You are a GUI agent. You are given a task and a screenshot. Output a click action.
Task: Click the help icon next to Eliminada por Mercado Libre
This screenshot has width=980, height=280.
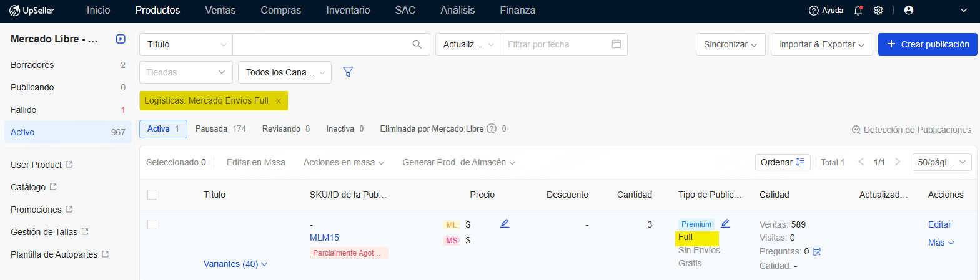[x=492, y=129]
